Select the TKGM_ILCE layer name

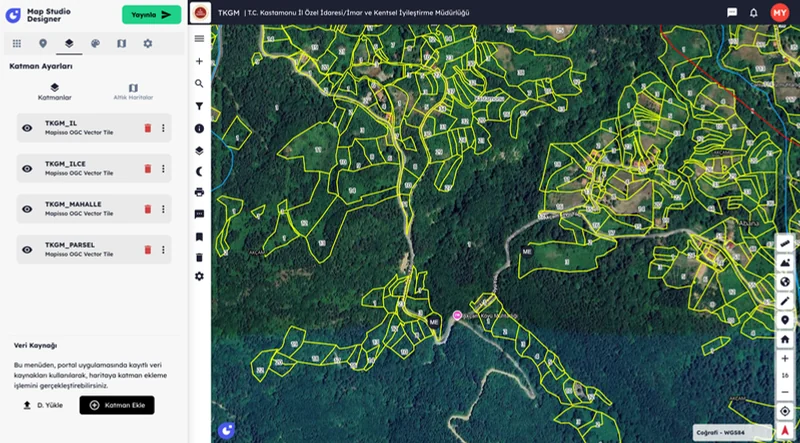pos(65,164)
